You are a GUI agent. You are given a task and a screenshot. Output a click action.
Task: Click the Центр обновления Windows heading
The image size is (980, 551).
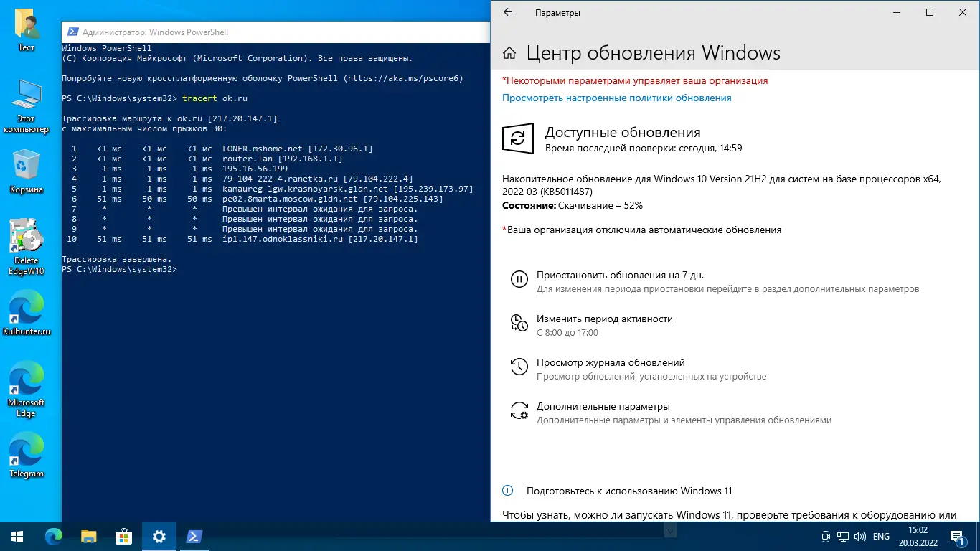[x=654, y=53]
